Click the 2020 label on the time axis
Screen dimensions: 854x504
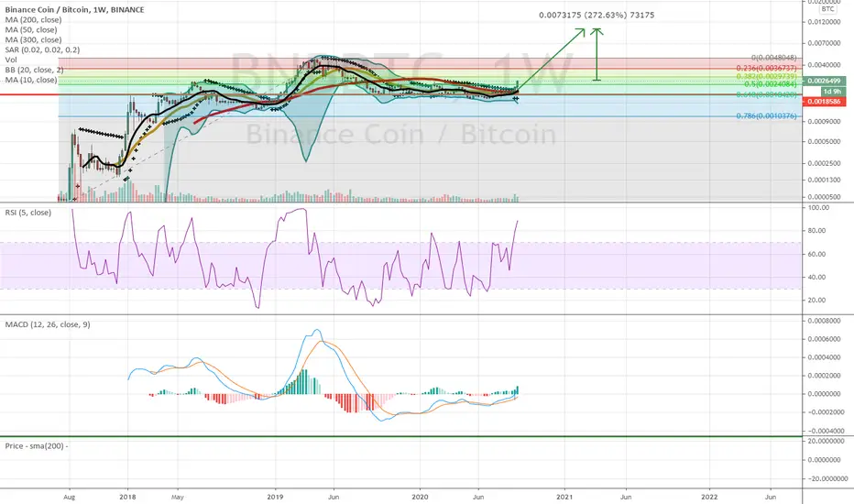(420, 497)
